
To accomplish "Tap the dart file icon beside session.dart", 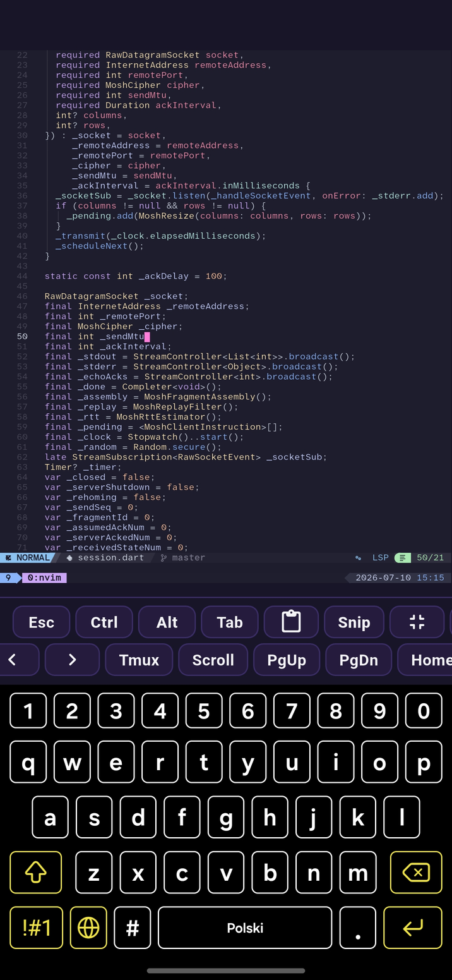I will [x=69, y=558].
